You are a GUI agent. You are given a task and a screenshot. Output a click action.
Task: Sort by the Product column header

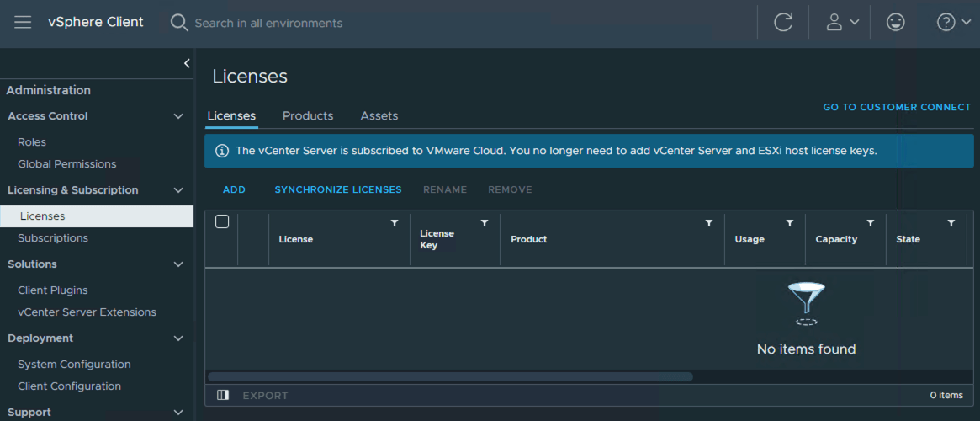(x=529, y=240)
